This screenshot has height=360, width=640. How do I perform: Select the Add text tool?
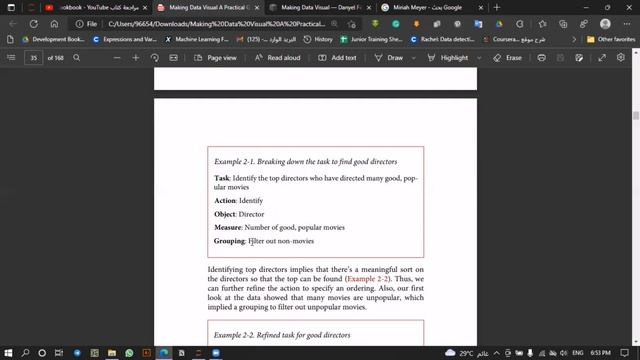click(337, 58)
